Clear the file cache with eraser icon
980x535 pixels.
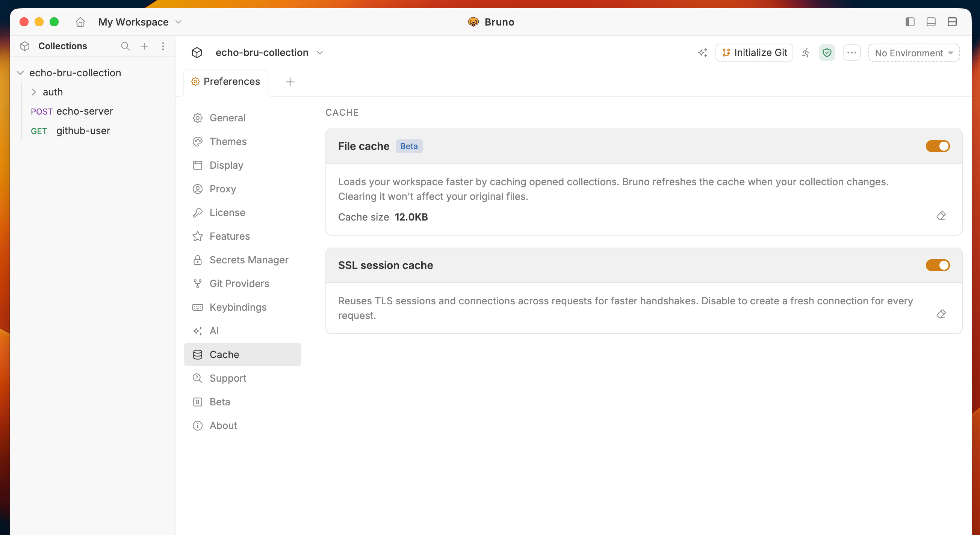[x=941, y=216]
